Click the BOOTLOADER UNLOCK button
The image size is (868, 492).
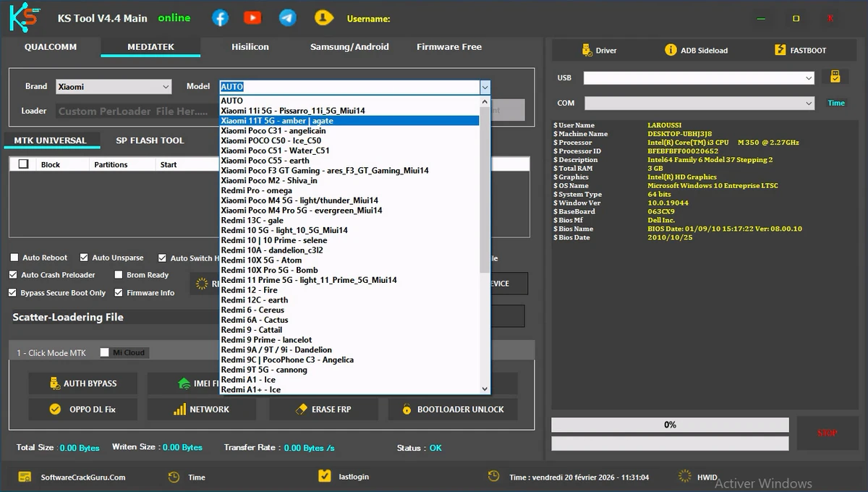coord(453,410)
